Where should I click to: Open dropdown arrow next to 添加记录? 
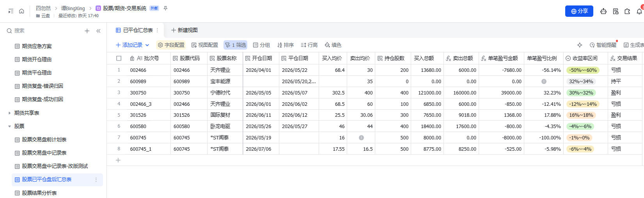pos(147,45)
